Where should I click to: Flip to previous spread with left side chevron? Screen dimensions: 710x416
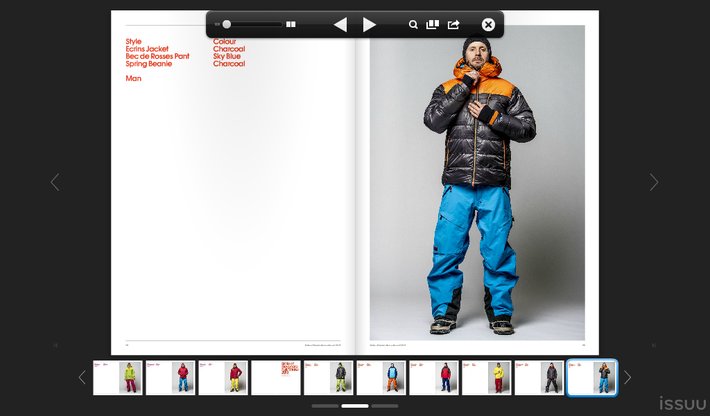(x=55, y=182)
